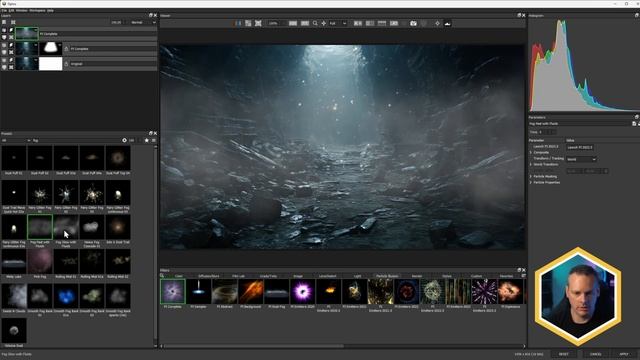Click the layer opacity value field

[x=116, y=22]
